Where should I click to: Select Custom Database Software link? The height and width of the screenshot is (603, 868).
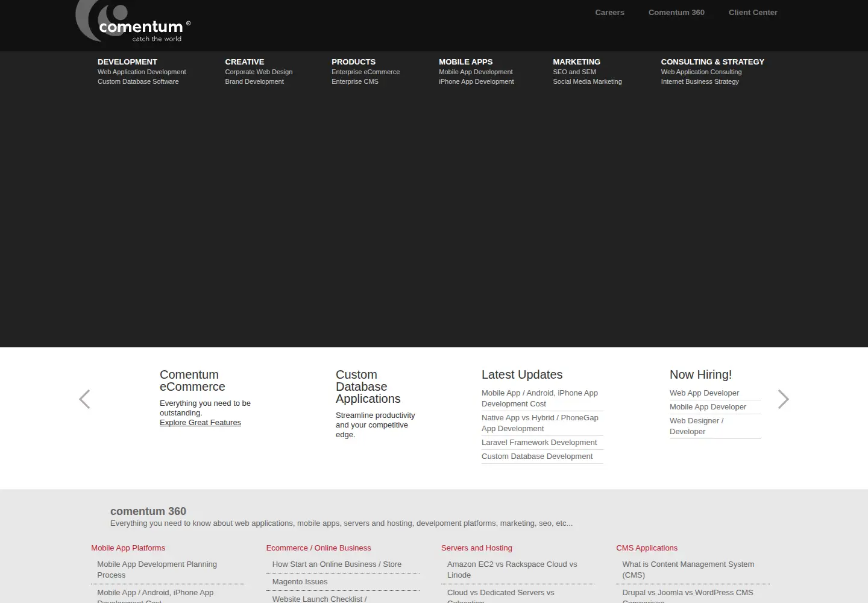(138, 81)
